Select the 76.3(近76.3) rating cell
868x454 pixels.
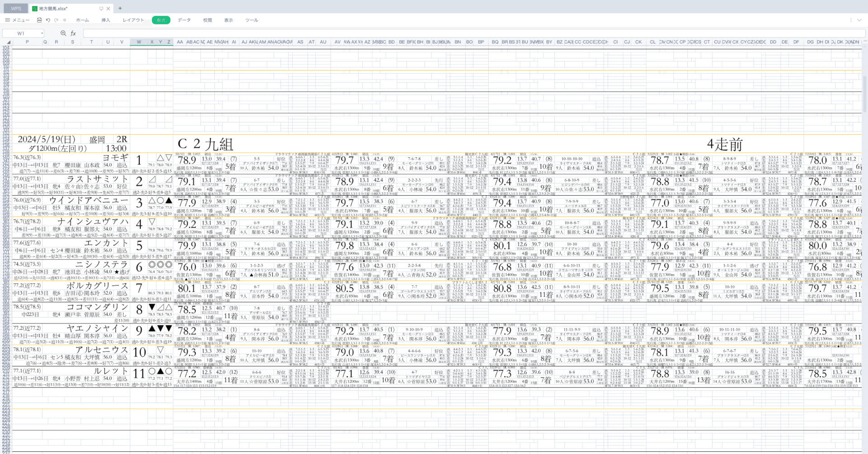[x=27, y=158]
